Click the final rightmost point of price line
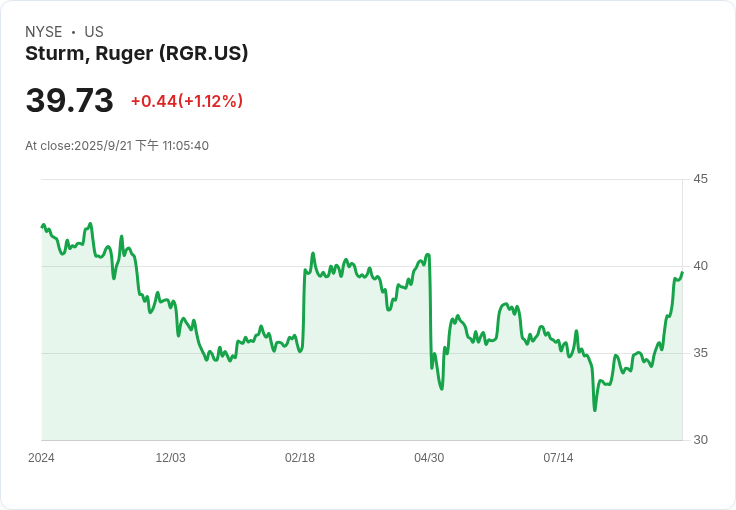The width and height of the screenshot is (736, 510). (x=682, y=272)
